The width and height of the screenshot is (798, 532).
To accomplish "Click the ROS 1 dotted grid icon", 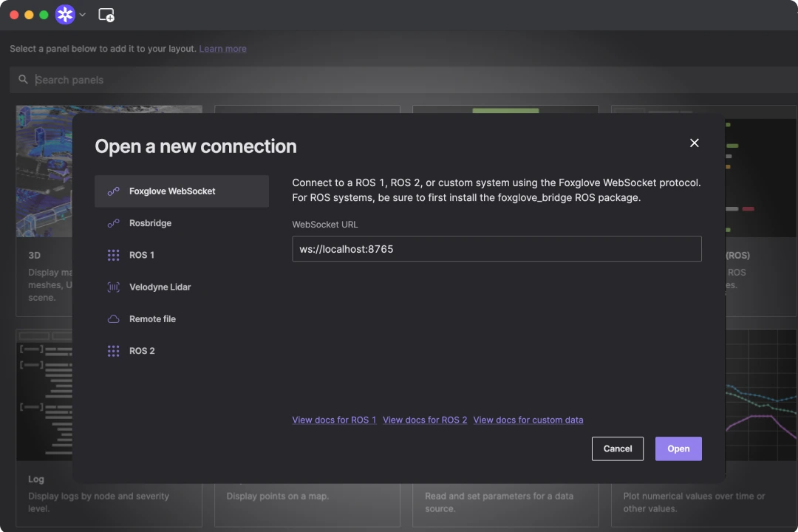I will pyautogui.click(x=113, y=255).
